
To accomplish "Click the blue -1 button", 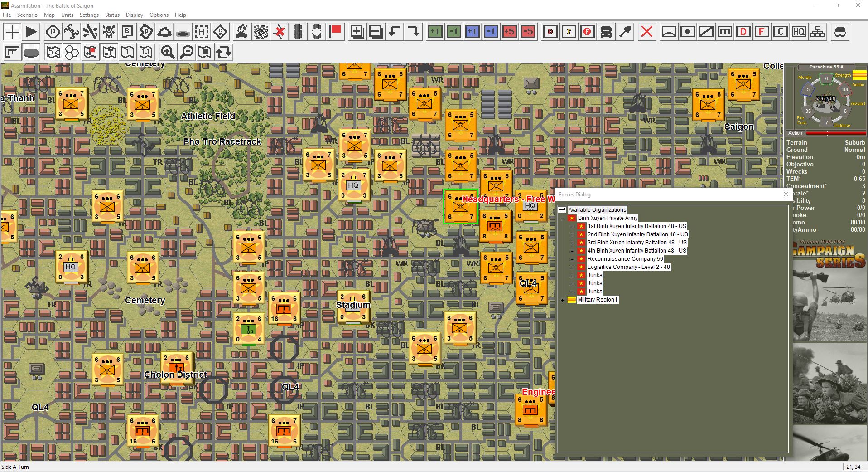I will (x=491, y=32).
